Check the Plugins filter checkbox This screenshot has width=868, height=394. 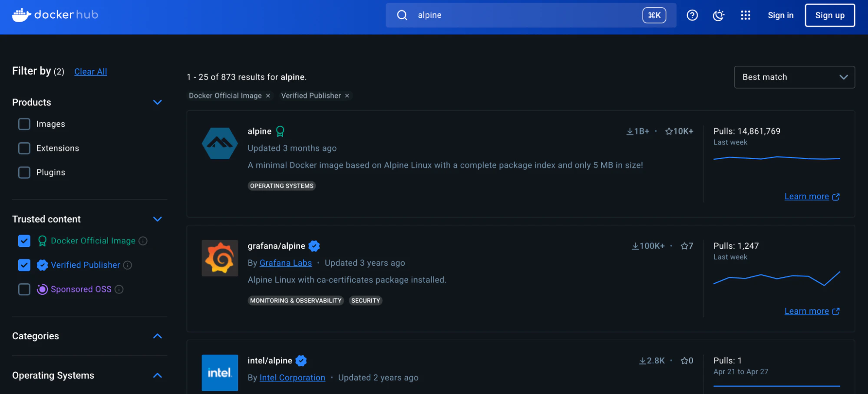pyautogui.click(x=24, y=173)
